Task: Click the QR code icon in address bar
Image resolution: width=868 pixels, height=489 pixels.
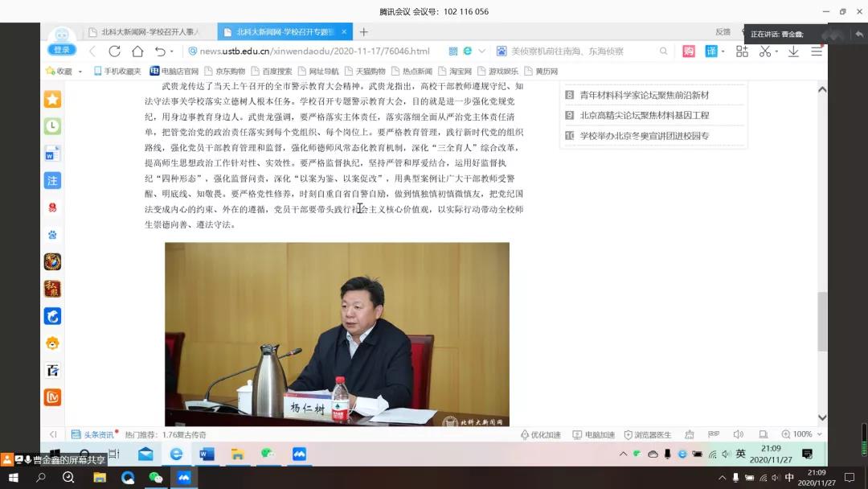Action: pos(452,51)
